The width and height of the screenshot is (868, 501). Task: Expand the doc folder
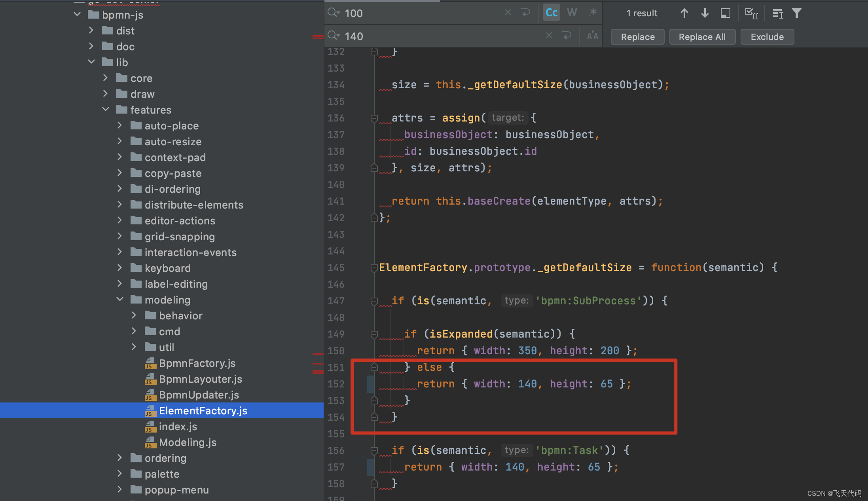91,46
